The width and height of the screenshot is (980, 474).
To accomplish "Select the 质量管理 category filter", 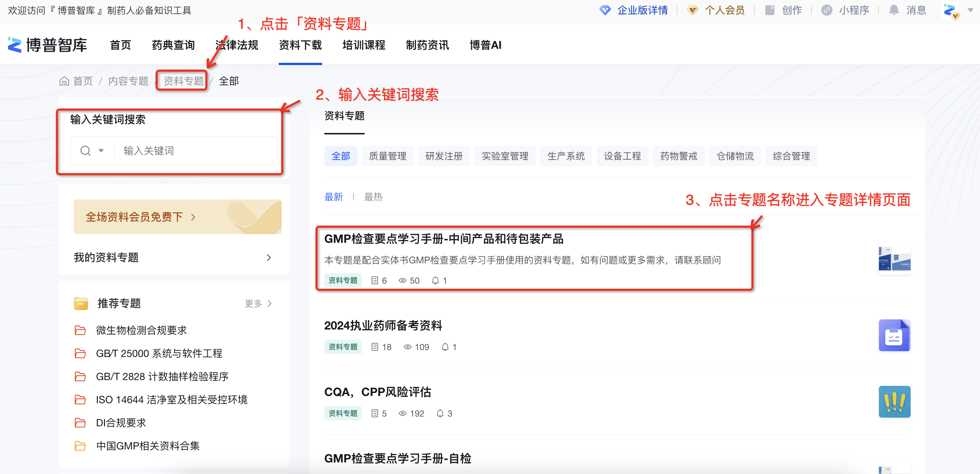I will 388,156.
